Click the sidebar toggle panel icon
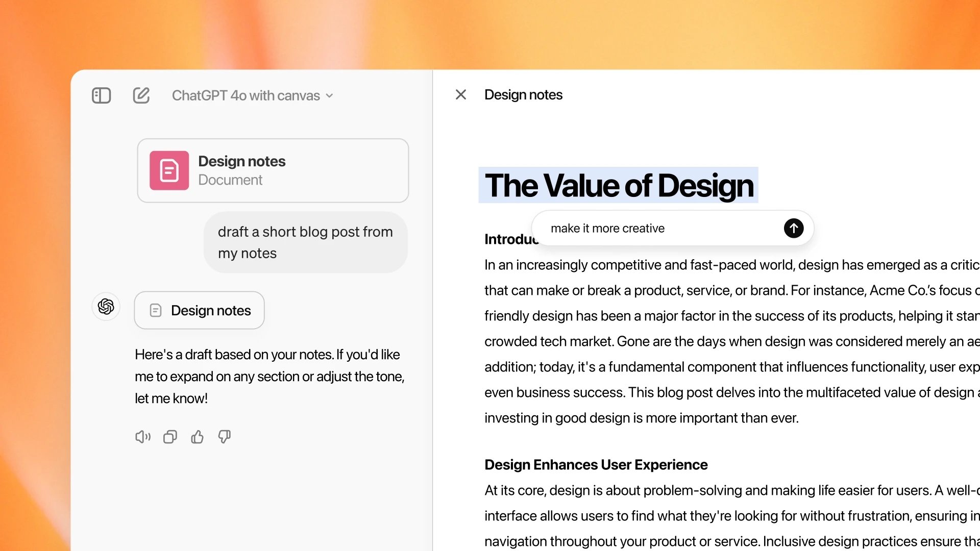Viewport: 980px width, 551px height. (x=102, y=95)
